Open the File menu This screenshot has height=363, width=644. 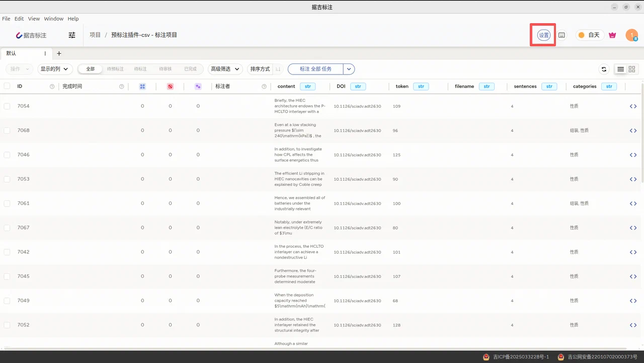click(6, 19)
